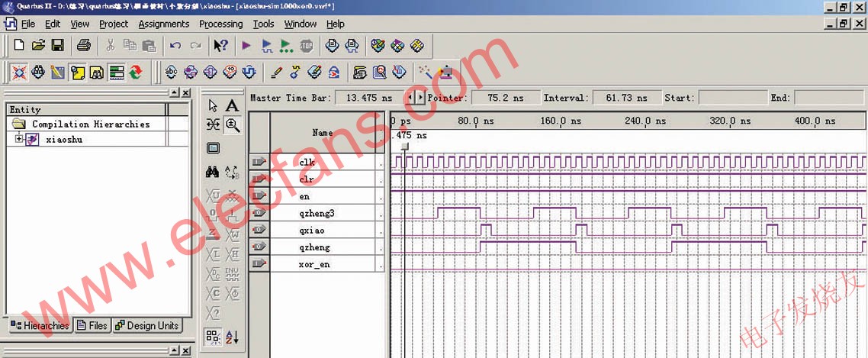Open file using the folder icon
This screenshot has width=868, height=358.
click(38, 46)
